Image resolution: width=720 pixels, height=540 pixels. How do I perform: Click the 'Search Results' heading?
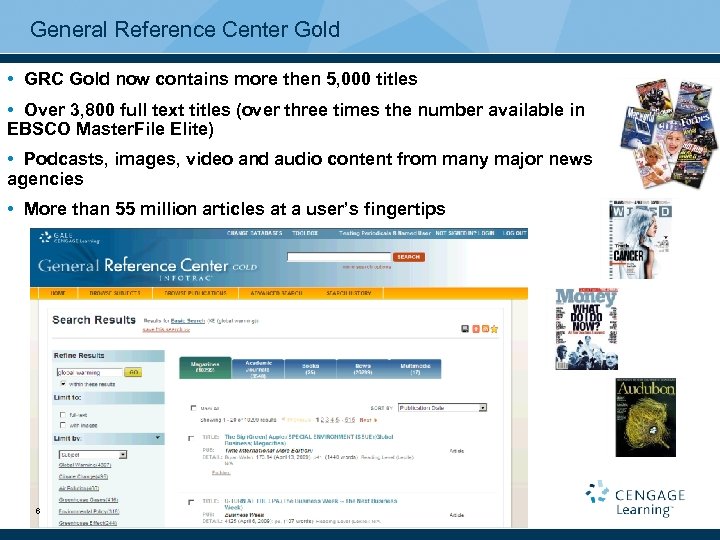tap(94, 320)
